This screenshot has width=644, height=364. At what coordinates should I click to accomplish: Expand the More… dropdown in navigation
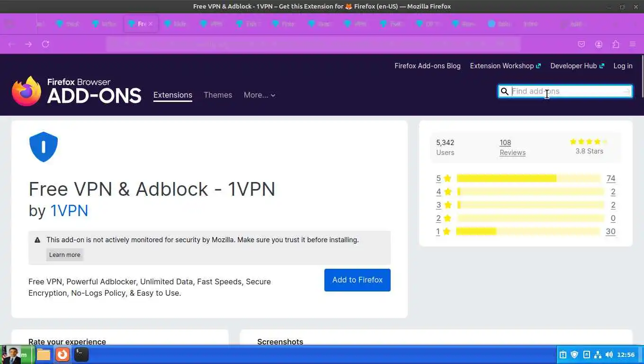(259, 95)
